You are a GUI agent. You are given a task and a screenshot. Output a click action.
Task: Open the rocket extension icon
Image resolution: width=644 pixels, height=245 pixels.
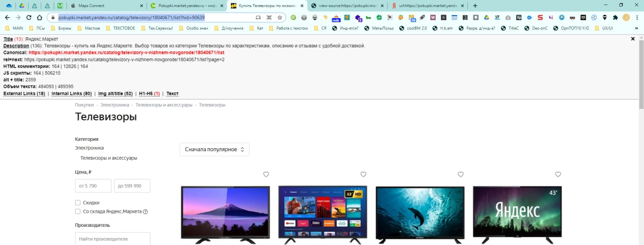point(422,17)
